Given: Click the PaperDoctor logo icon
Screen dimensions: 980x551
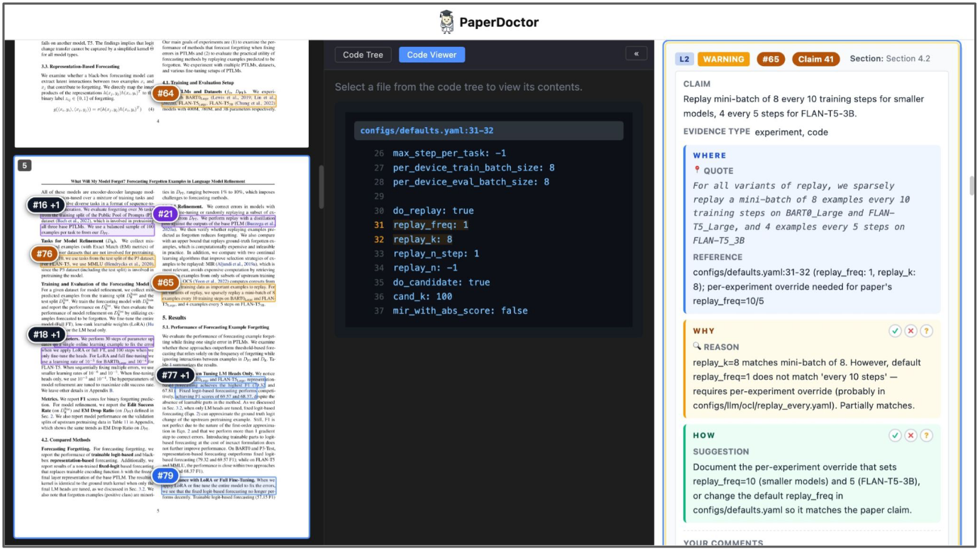Looking at the screenshot, I should pos(446,22).
